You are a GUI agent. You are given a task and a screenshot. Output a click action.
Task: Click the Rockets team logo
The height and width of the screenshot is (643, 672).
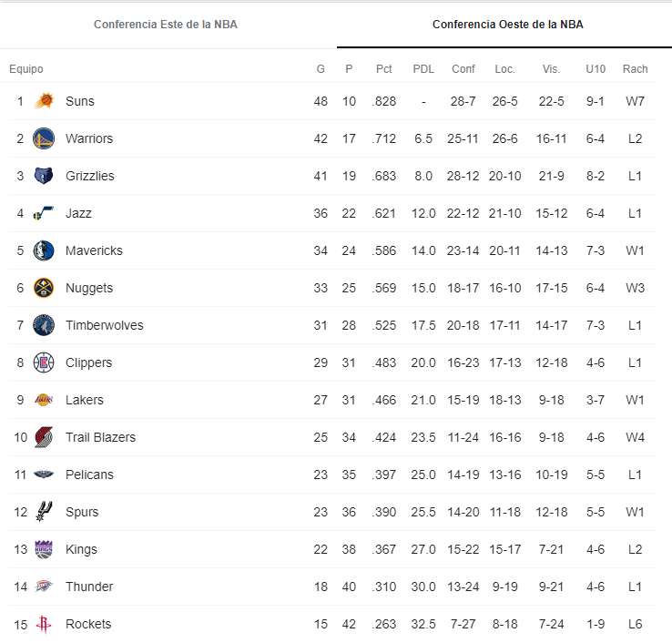pyautogui.click(x=44, y=624)
